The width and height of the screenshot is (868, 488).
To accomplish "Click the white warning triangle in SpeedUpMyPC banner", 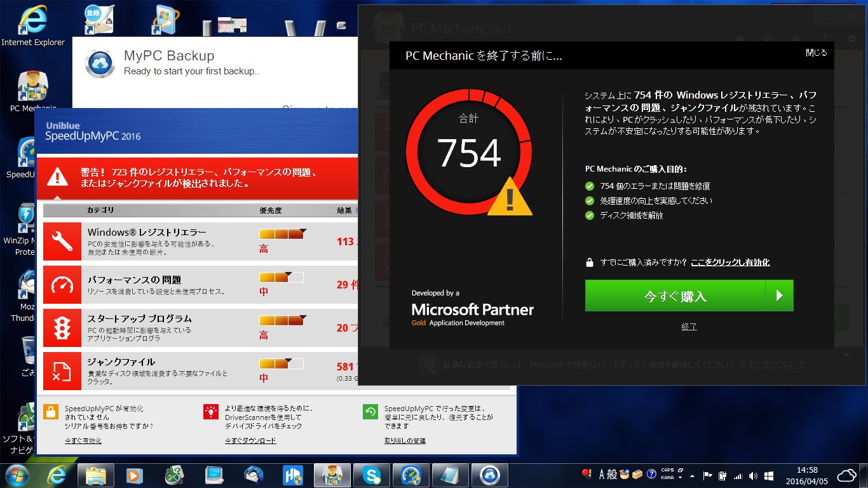I will click(x=57, y=175).
